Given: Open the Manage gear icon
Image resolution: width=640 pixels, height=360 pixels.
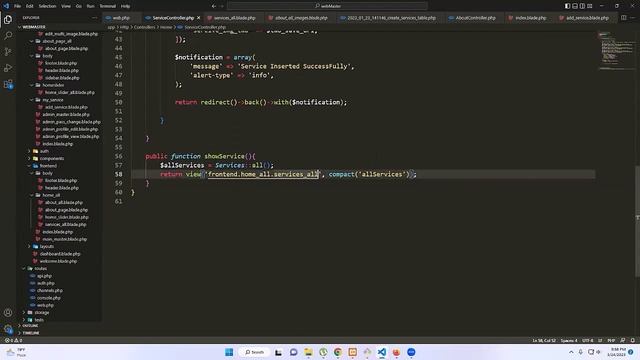Looking at the screenshot, I should [8, 329].
